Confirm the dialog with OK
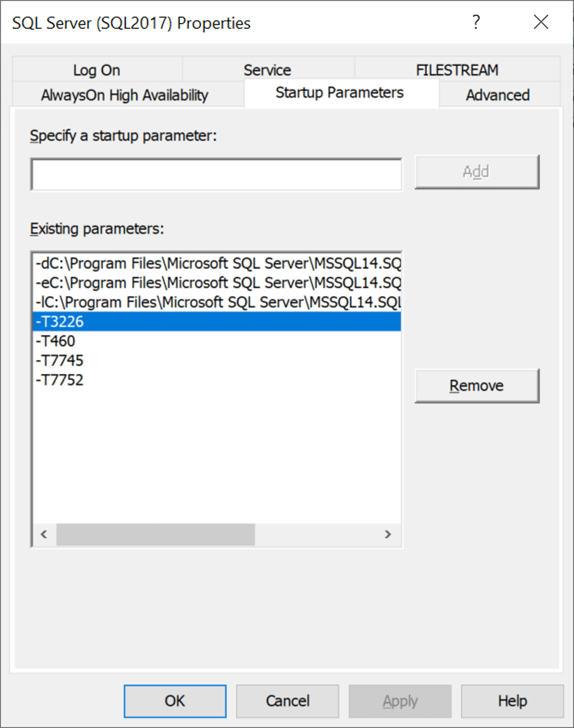 (175, 701)
